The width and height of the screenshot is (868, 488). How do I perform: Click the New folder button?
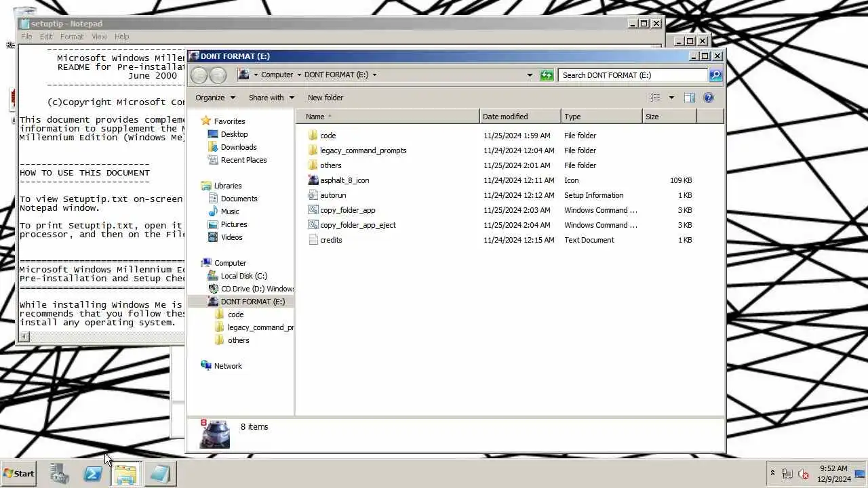pos(325,98)
